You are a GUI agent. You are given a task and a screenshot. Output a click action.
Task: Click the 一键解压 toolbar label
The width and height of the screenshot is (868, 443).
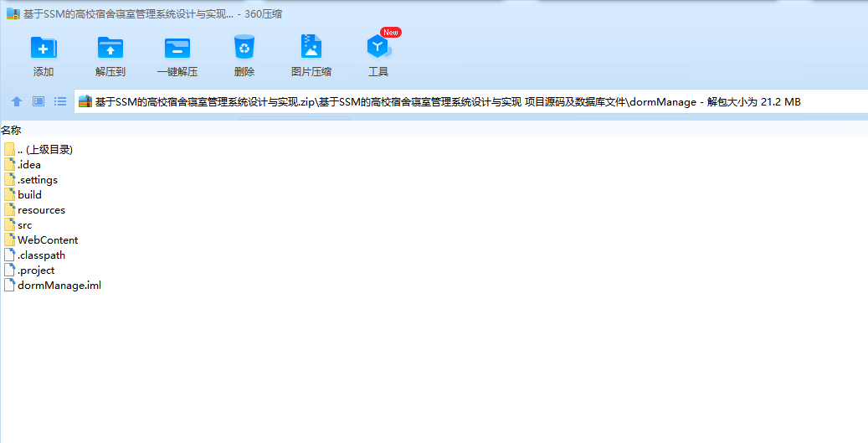click(177, 71)
